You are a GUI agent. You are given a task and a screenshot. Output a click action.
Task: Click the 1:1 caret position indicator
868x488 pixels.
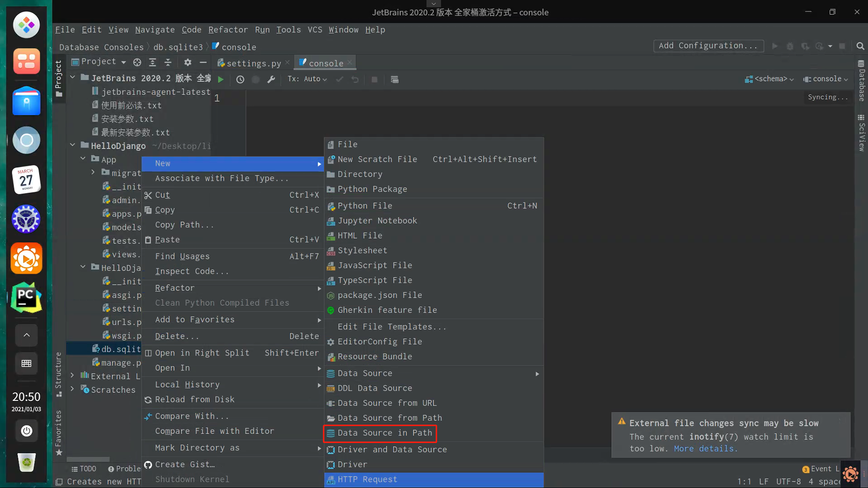744,482
